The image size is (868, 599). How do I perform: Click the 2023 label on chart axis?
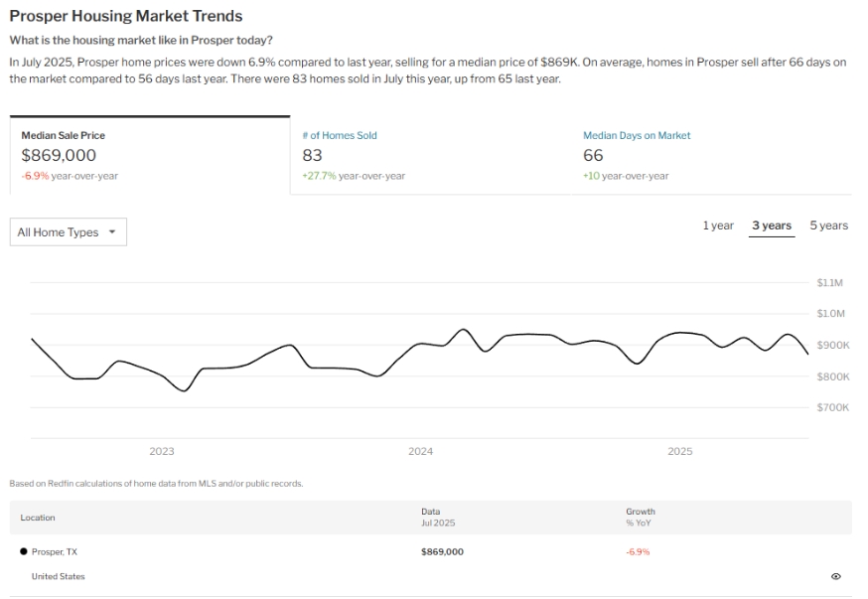tap(161, 451)
